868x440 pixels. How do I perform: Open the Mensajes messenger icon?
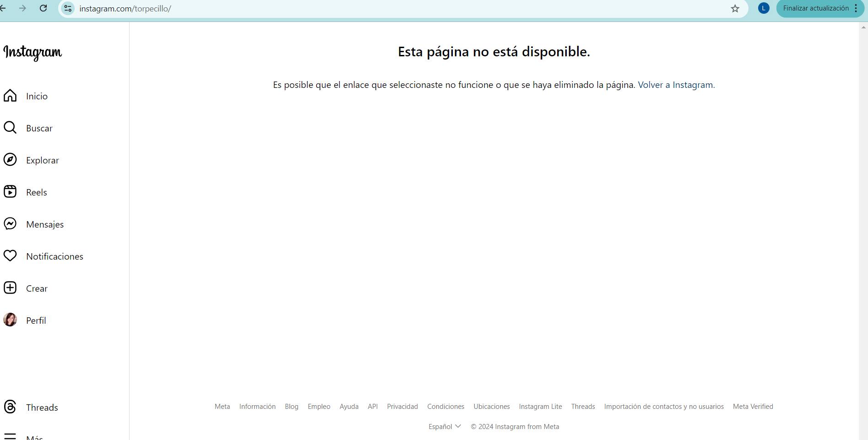coord(10,224)
